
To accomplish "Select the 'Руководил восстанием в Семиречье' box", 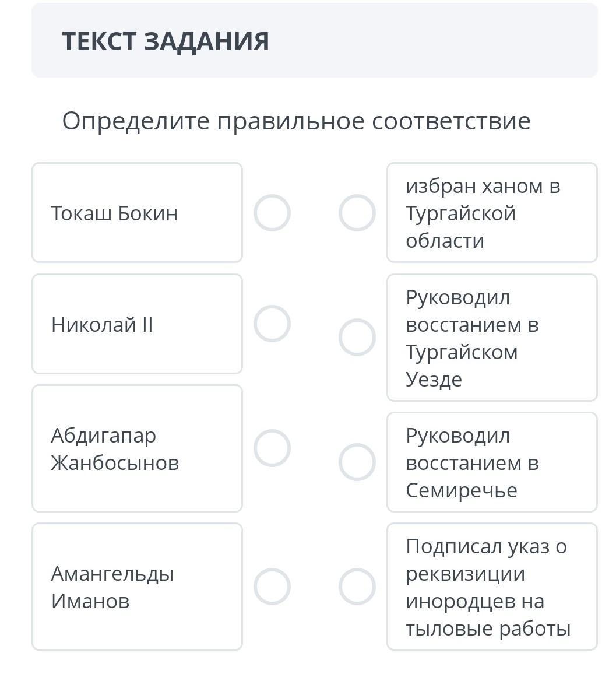I will (x=492, y=462).
